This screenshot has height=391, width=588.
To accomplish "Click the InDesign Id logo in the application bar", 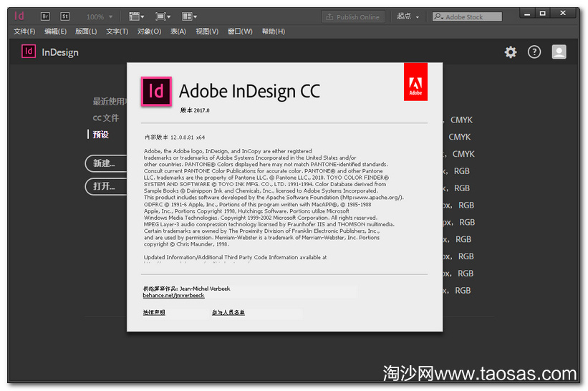I will pyautogui.click(x=19, y=16).
